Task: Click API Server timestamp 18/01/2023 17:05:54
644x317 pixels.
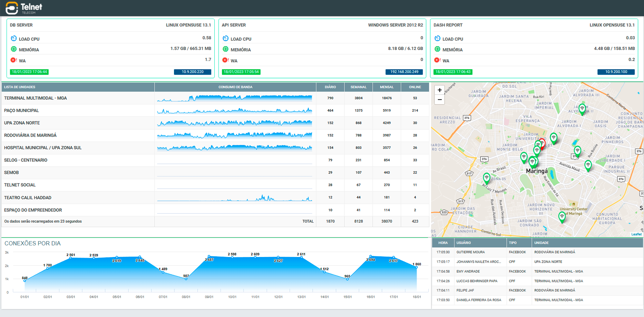Action: 241,72
